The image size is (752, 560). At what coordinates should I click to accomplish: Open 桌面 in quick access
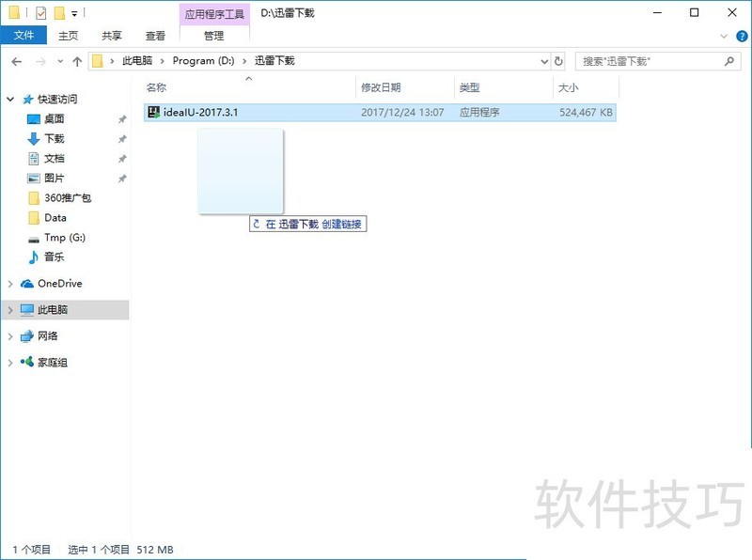coord(55,119)
